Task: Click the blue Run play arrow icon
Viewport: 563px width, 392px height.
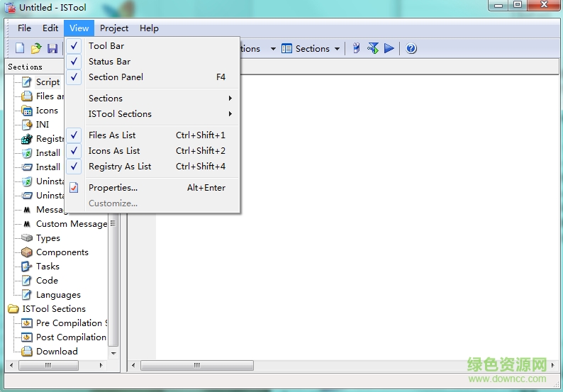Action: 389,48
